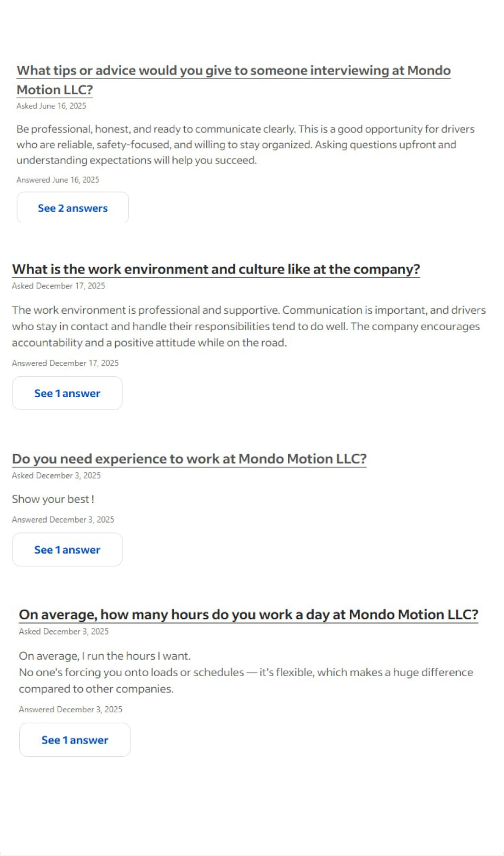See 1 answer under 'Show your best'
504x856 pixels.
click(67, 549)
